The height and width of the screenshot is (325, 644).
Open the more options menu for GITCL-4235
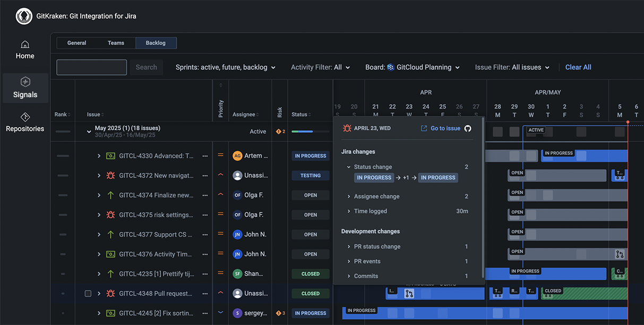[205, 273]
